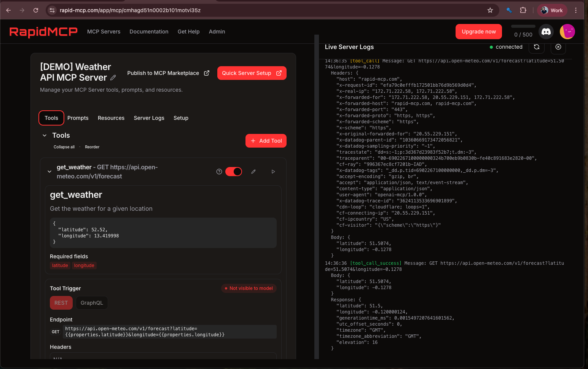Rename the server using the pencil icon
This screenshot has width=588, height=369.
[x=113, y=78]
